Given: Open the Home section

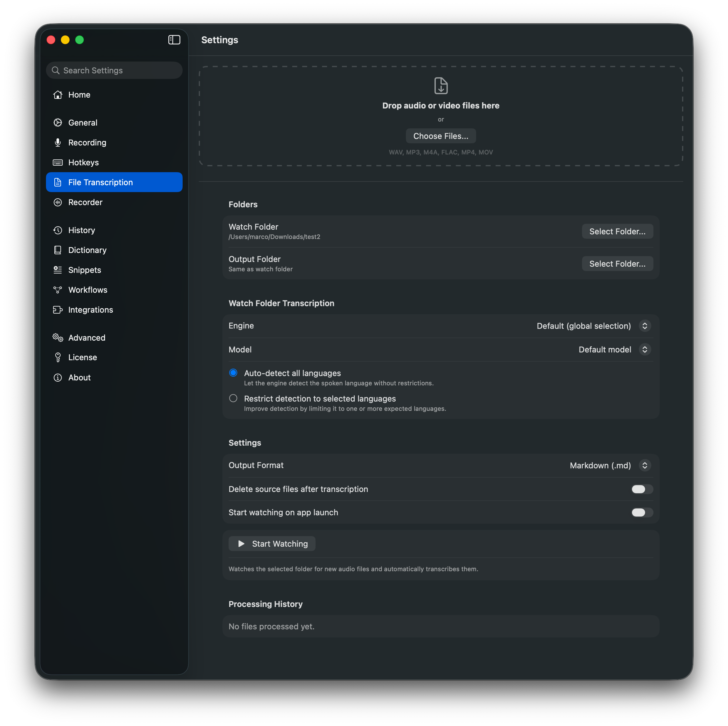Looking at the screenshot, I should click(114, 95).
